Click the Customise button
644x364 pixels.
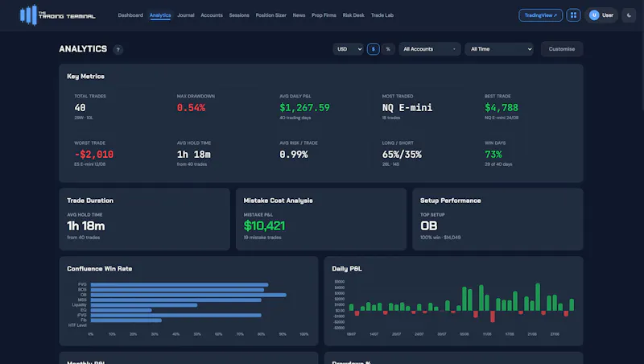tap(561, 49)
